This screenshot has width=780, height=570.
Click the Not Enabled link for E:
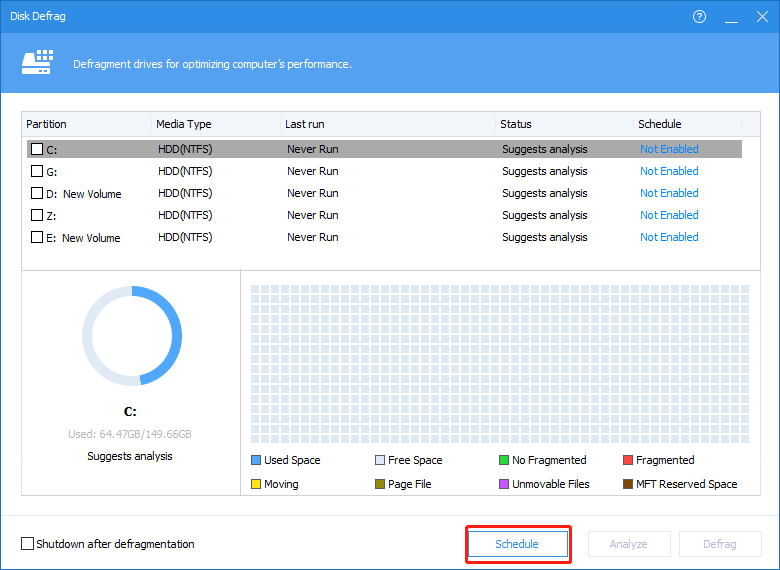[669, 237]
